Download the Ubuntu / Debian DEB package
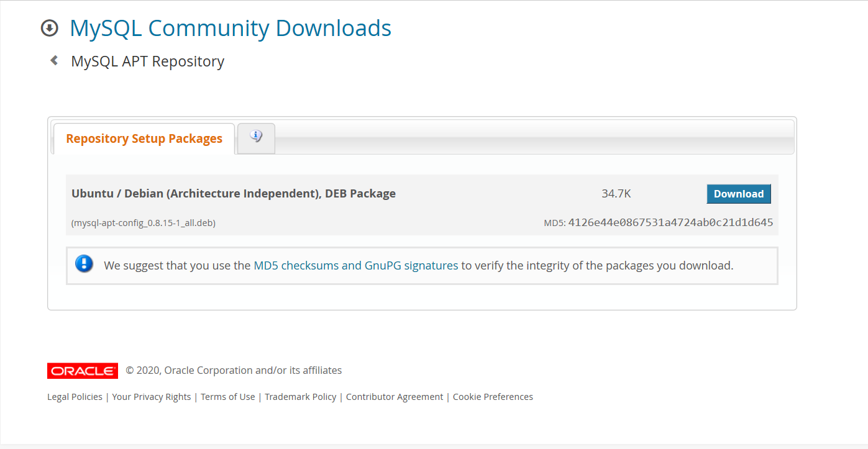Viewport: 868px width, 449px height. click(x=739, y=194)
